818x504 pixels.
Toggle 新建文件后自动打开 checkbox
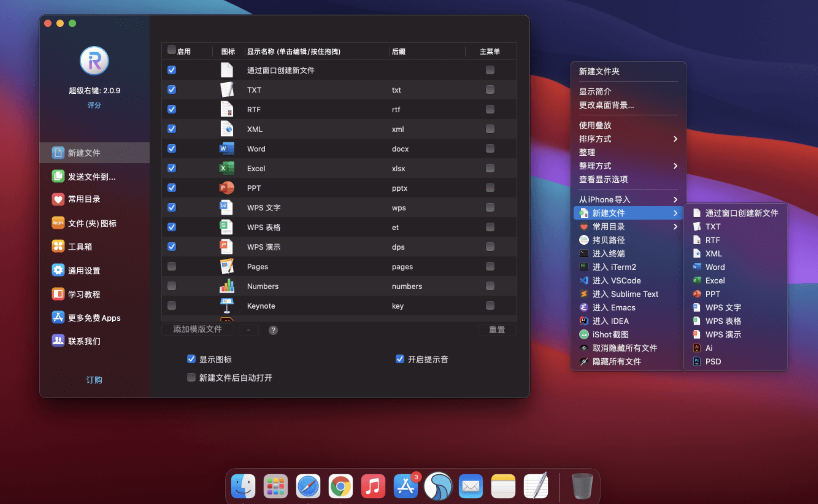click(x=191, y=377)
